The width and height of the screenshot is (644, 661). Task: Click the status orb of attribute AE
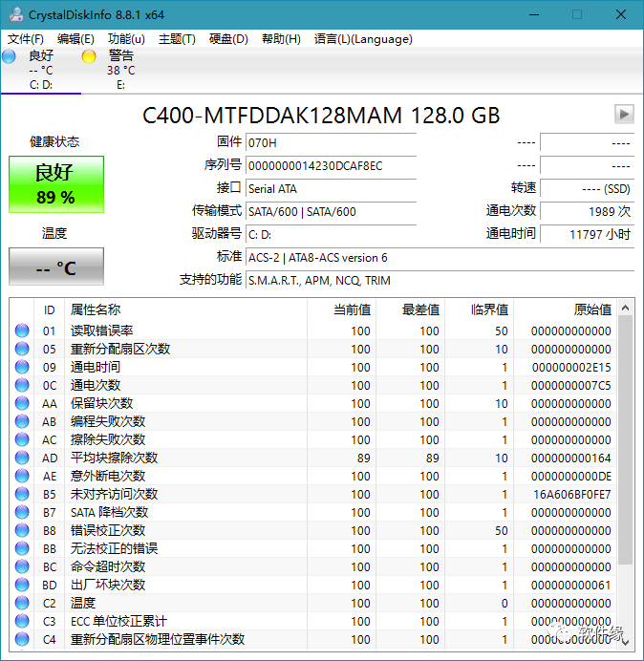pos(22,476)
